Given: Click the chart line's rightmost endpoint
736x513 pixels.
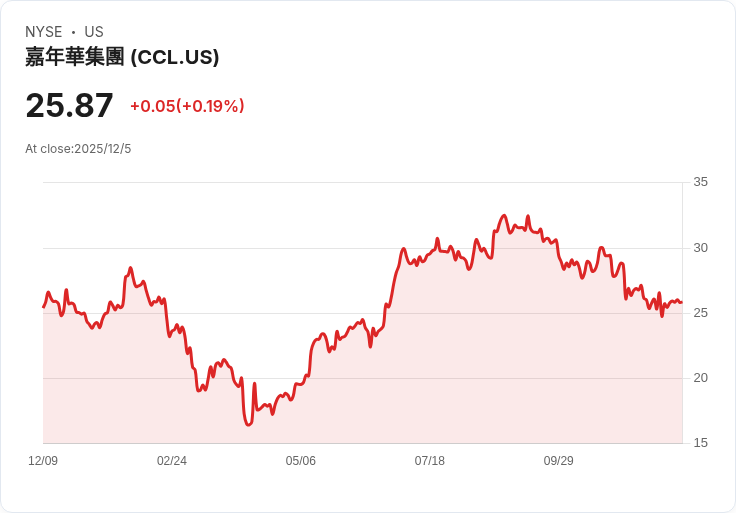Looking at the screenshot, I should point(682,302).
